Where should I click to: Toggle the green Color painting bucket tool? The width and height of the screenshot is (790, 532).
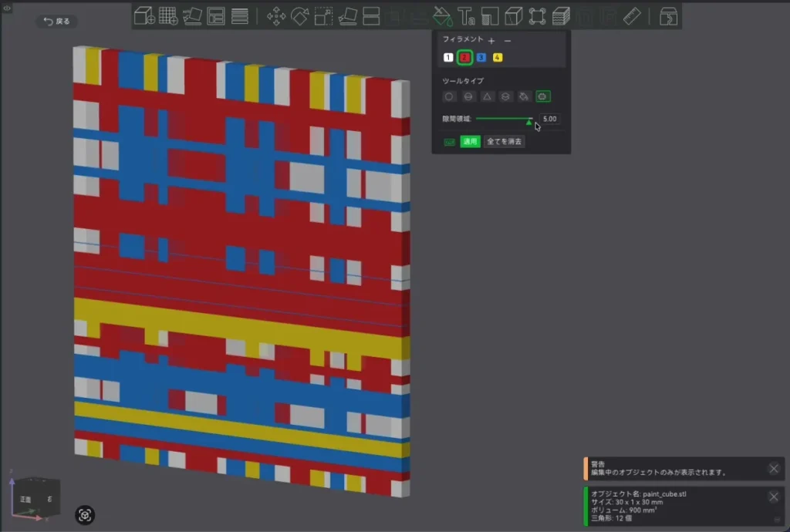pos(442,16)
